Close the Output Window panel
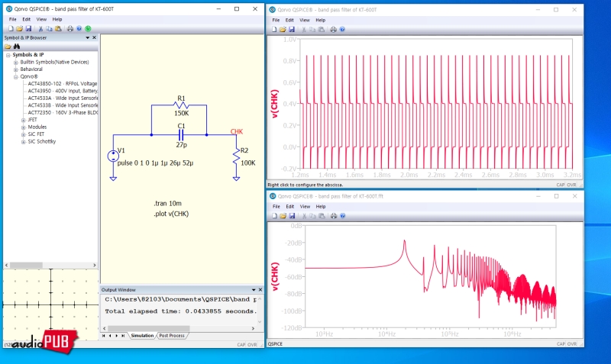The width and height of the screenshot is (611, 364). (x=260, y=290)
